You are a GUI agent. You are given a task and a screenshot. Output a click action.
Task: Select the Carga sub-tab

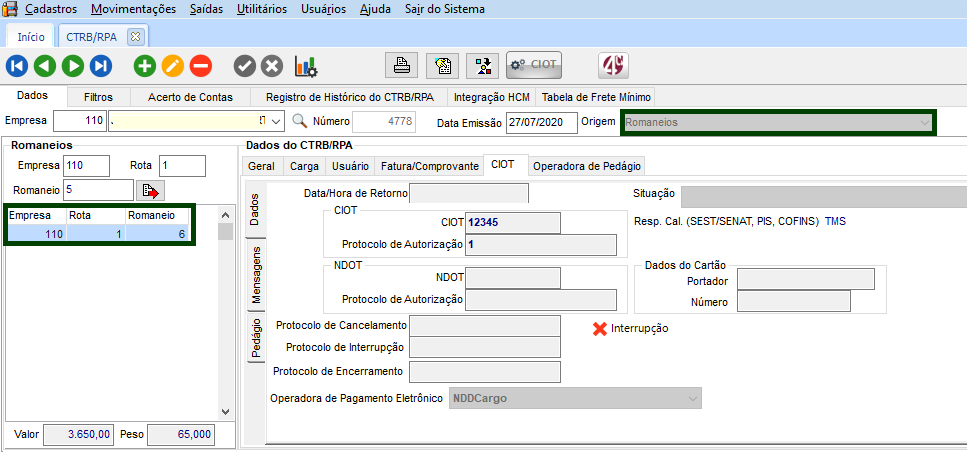point(304,166)
